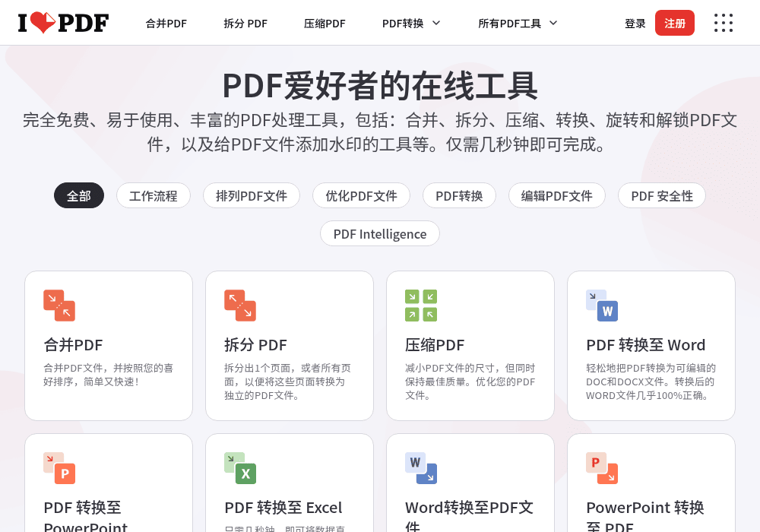Select the 全部 filter tab
Image resolution: width=760 pixels, height=532 pixels.
point(79,196)
